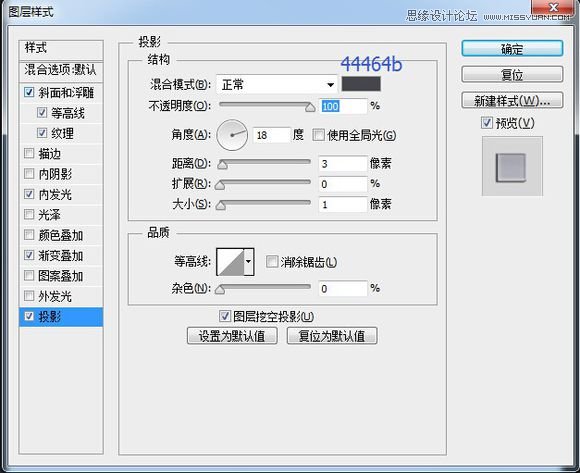The height and width of the screenshot is (473, 580).
Task: Uncheck the 纹理 sub-option checkbox
Action: coord(42,133)
